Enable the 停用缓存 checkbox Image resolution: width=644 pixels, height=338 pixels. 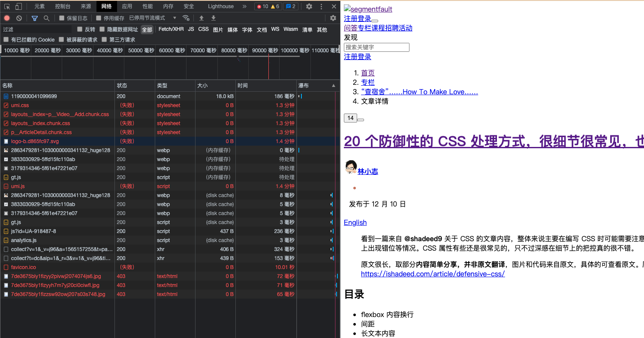(x=99, y=18)
